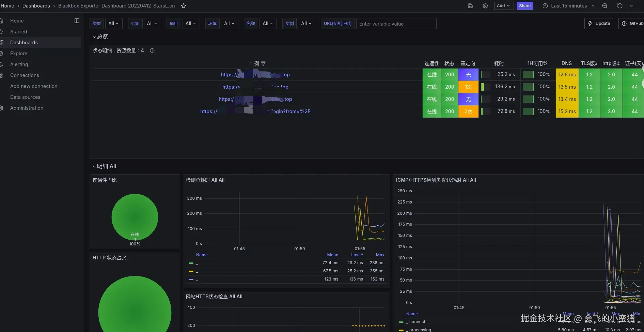The image size is (644, 332).
Task: Click the Share button
Action: pyautogui.click(x=525, y=6)
